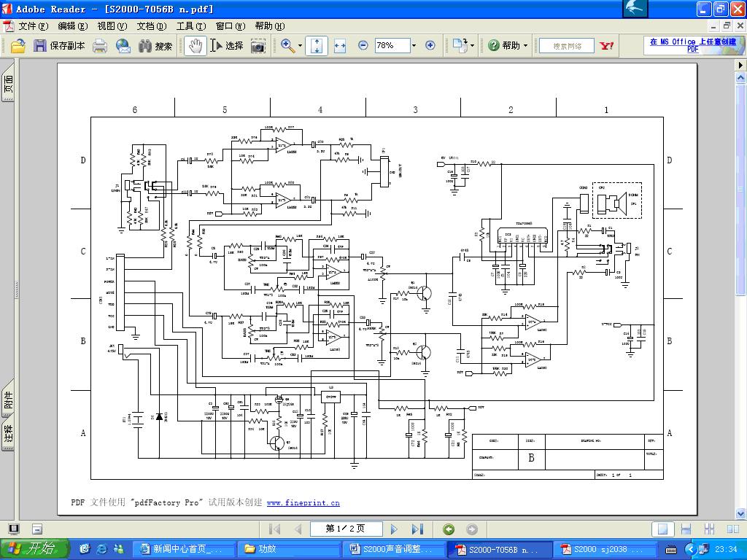Expand the Help (帮助) toolbar dropdown arrow
The width and height of the screenshot is (747, 560).
click(526, 46)
